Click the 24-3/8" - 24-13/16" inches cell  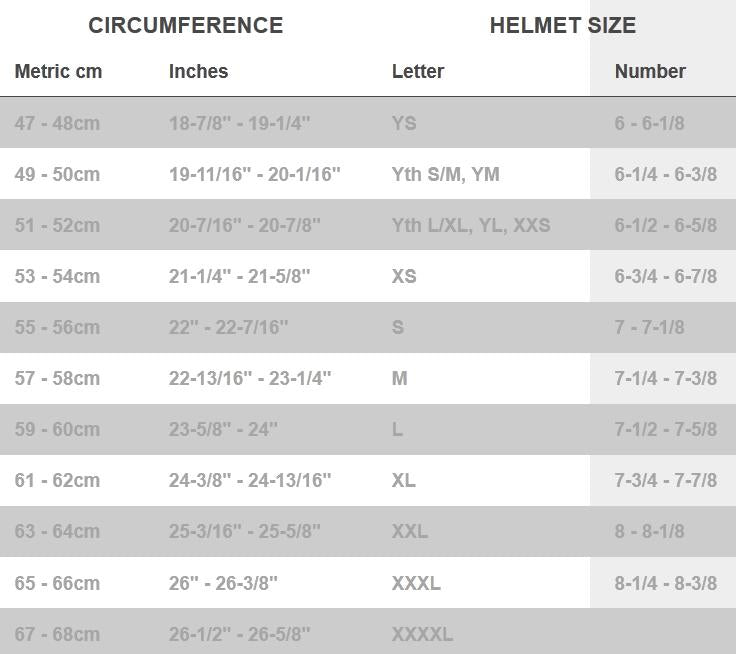pos(249,480)
